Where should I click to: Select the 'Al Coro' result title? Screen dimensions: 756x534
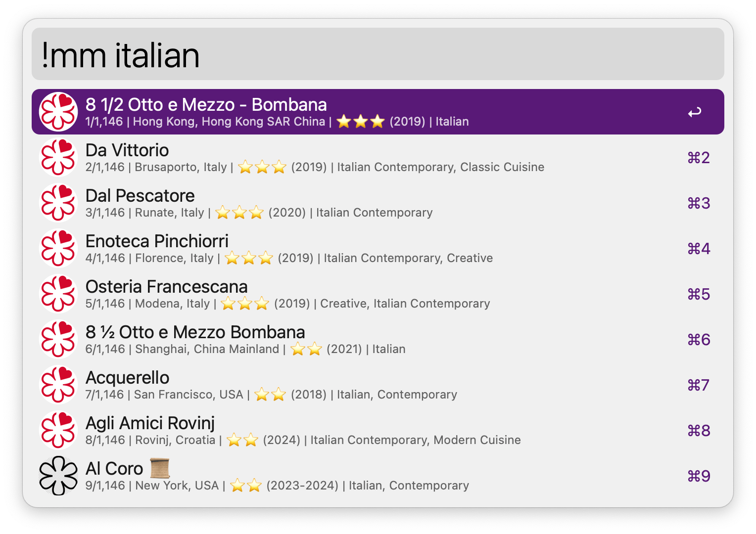click(114, 469)
